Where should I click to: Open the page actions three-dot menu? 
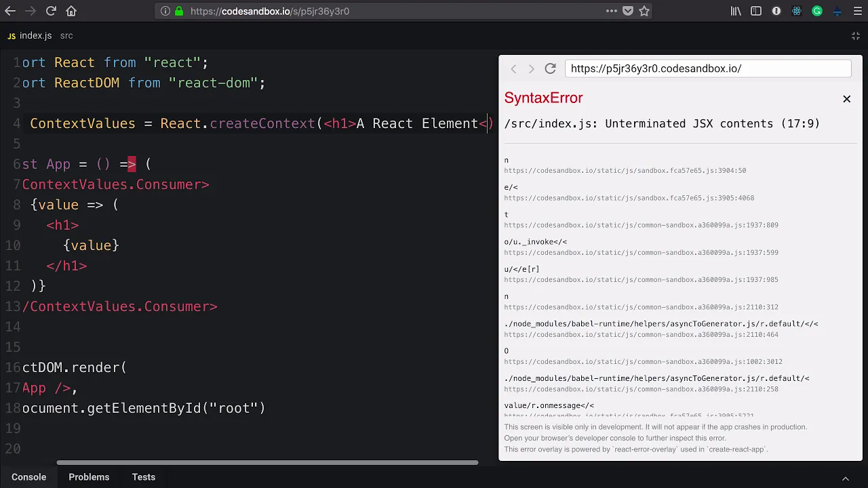612,11
